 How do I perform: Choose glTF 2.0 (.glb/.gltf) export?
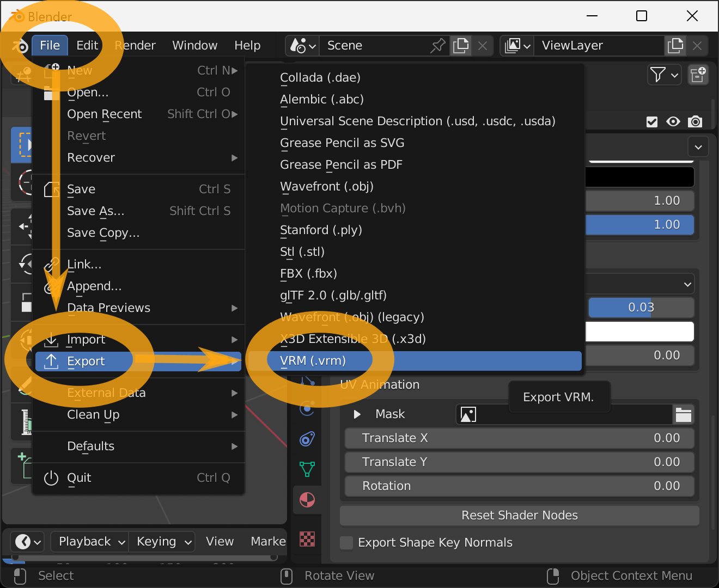pos(415,296)
